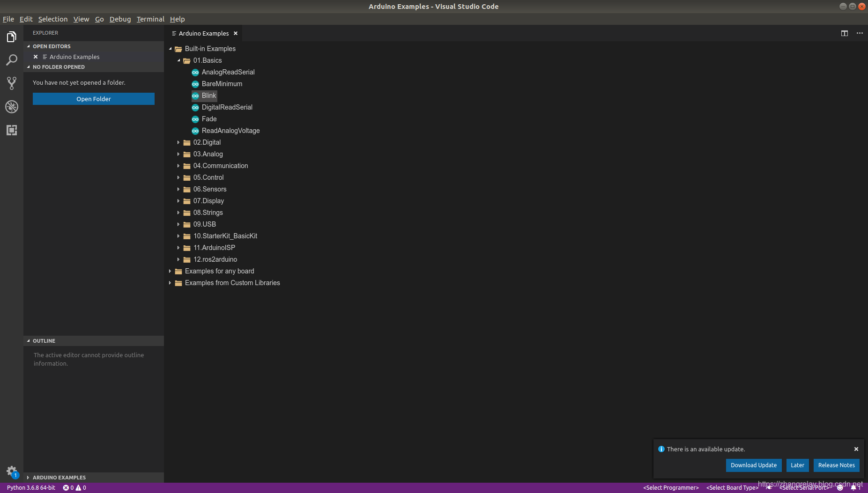Open the View menu

(x=81, y=19)
